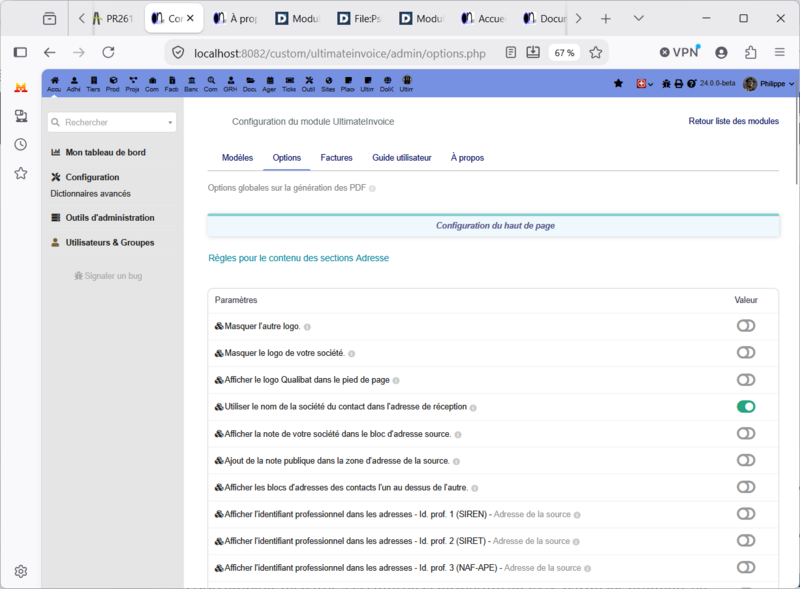Click the 67 % zoom level indicator
This screenshot has width=800, height=589.
(564, 53)
